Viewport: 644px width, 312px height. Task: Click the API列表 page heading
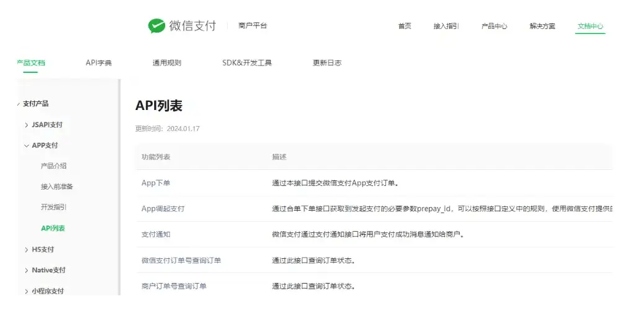[x=159, y=106]
